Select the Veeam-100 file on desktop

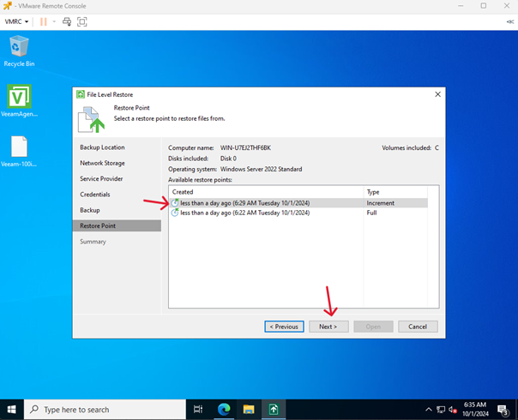pyautogui.click(x=18, y=151)
